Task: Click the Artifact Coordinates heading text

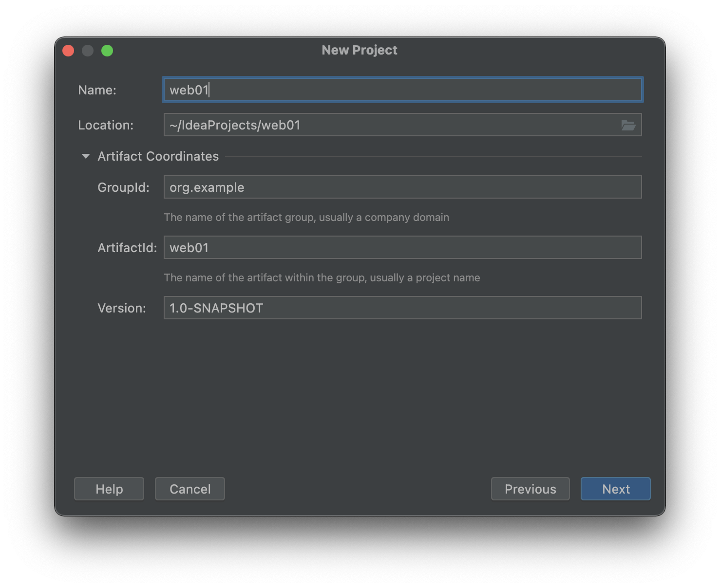Action: (158, 156)
